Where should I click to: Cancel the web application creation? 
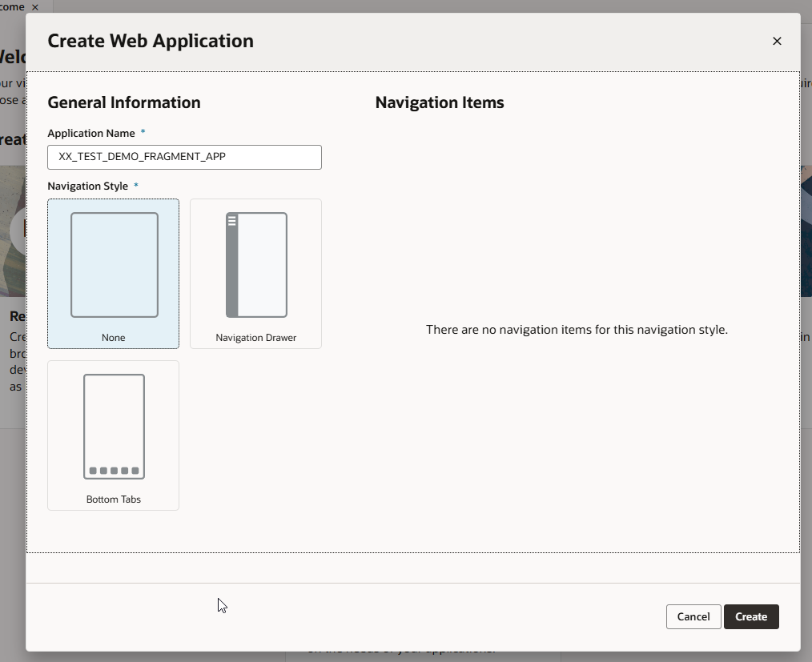[693, 616]
